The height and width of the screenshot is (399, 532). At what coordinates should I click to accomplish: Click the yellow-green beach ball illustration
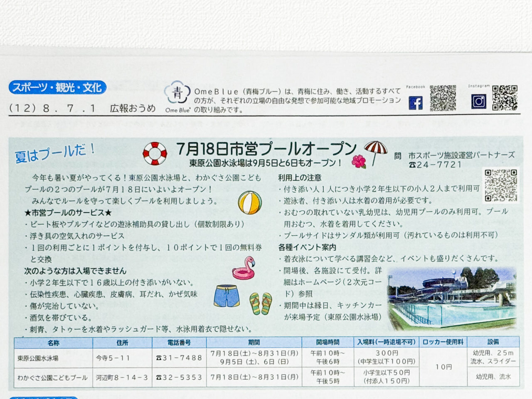coord(250,203)
